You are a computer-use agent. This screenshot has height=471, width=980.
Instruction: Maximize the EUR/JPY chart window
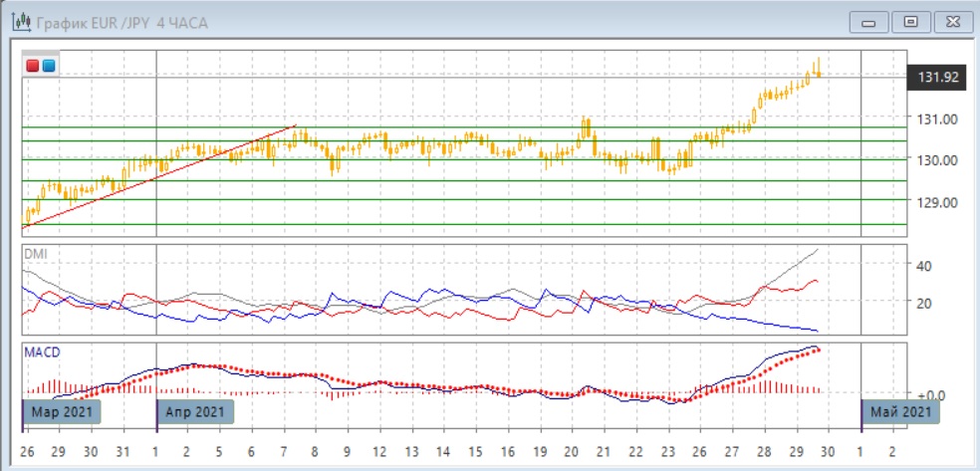[x=910, y=23]
